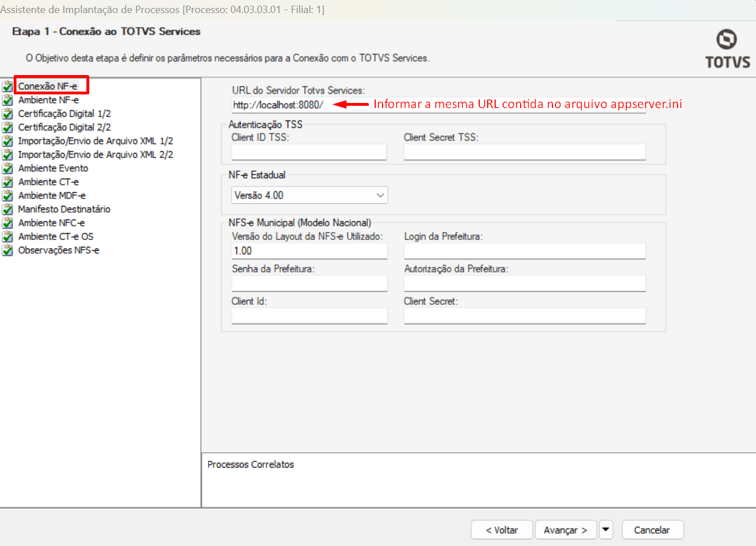The height and width of the screenshot is (546, 756).
Task: Select the Ambiente CT-e OS step
Action: pyautogui.click(x=56, y=237)
